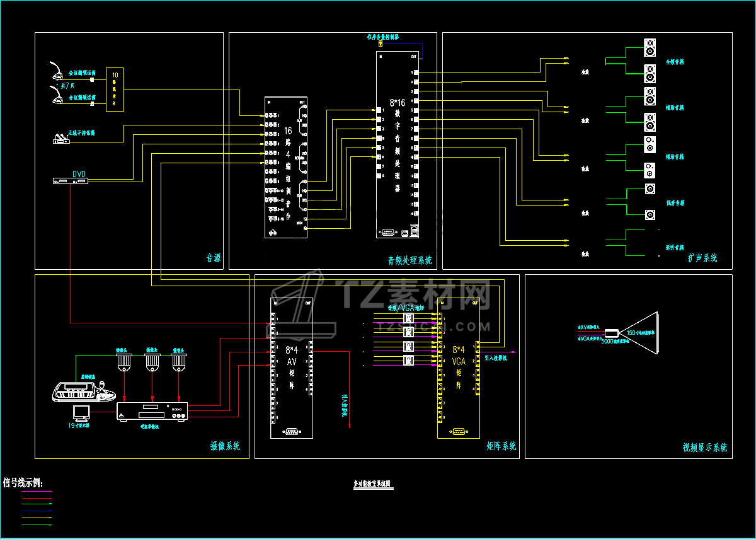Pick the red line in signal legend
This screenshot has width=756, height=539.
[37, 498]
